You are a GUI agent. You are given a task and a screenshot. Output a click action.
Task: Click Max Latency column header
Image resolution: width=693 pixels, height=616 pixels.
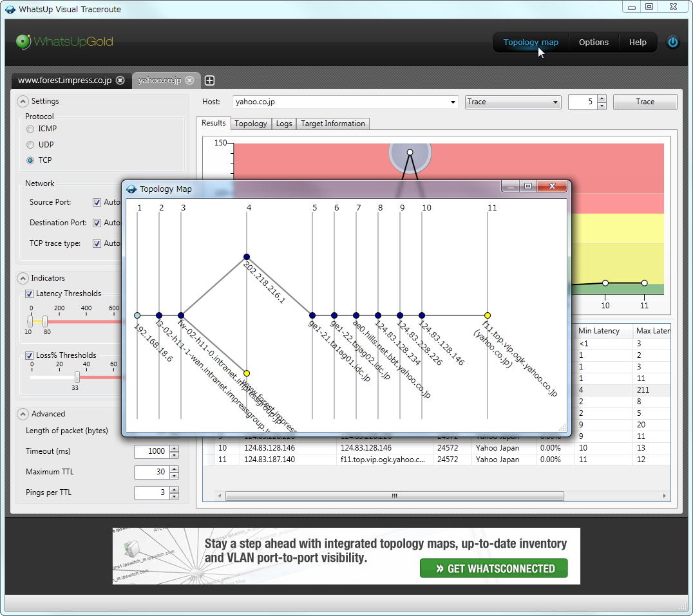[x=652, y=331]
